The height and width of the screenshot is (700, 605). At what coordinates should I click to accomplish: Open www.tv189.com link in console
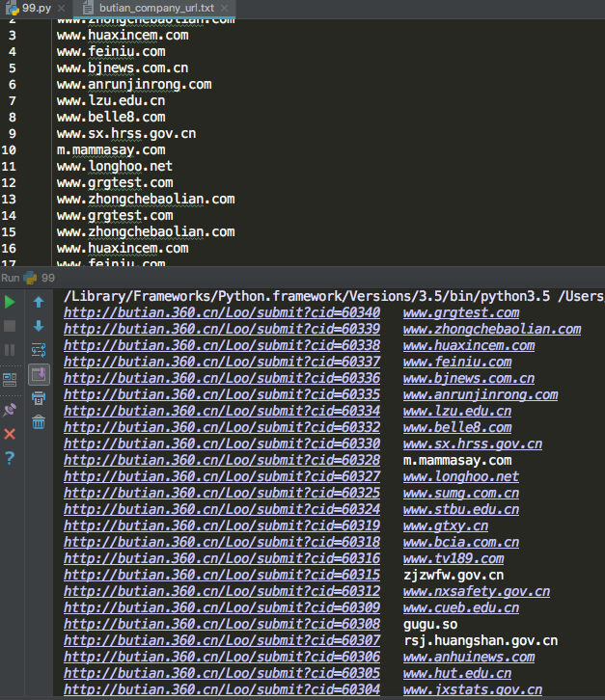point(454,558)
